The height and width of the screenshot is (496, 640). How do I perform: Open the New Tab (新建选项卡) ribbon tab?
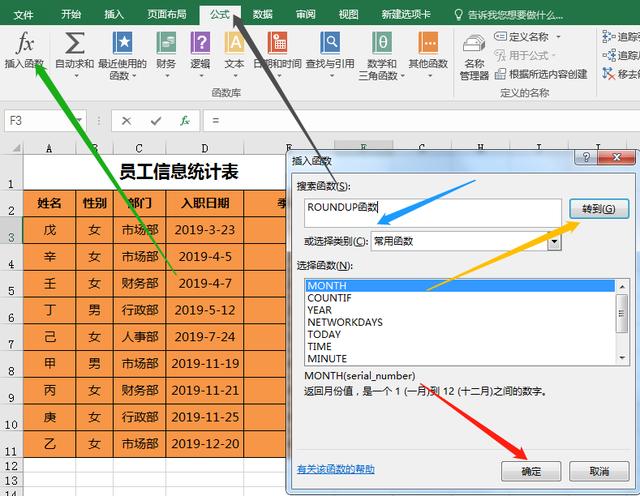406,14
